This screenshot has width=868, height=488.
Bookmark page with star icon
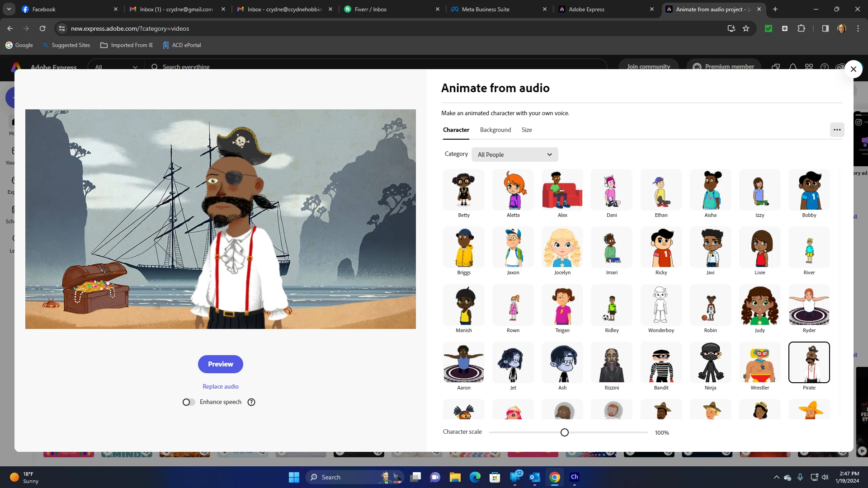coord(746,28)
